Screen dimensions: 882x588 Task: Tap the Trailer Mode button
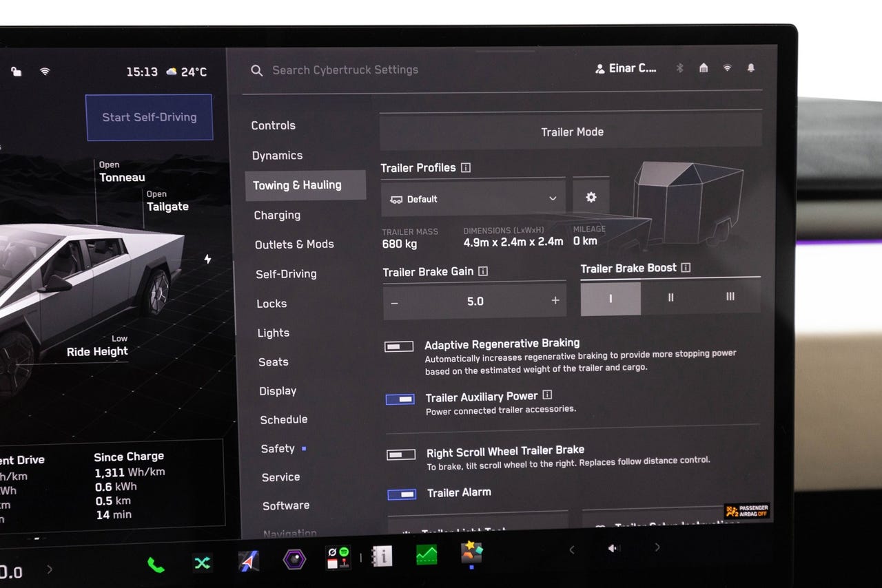571,131
